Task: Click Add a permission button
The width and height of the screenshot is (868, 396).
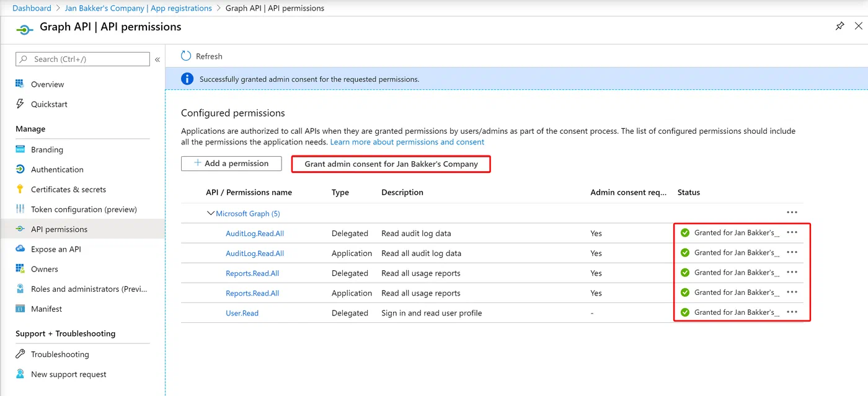Action: tap(231, 164)
